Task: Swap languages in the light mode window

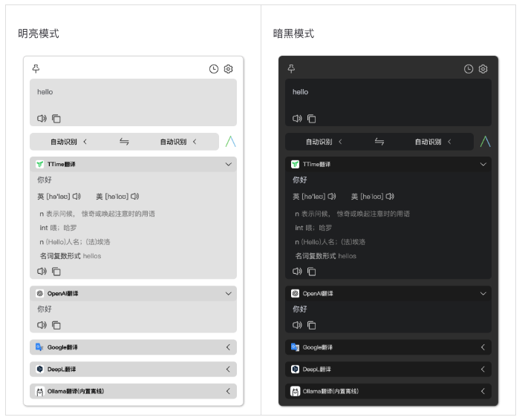Action: [124, 142]
